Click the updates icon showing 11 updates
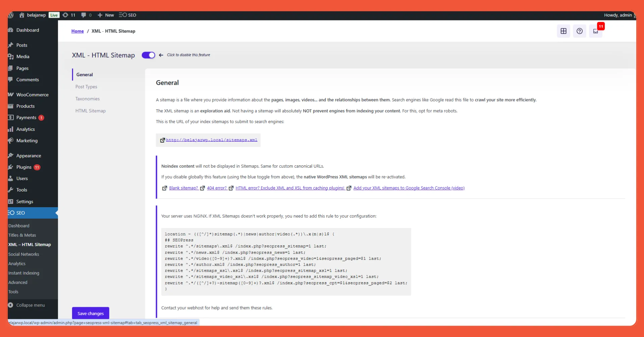The image size is (644, 337). pos(69,15)
